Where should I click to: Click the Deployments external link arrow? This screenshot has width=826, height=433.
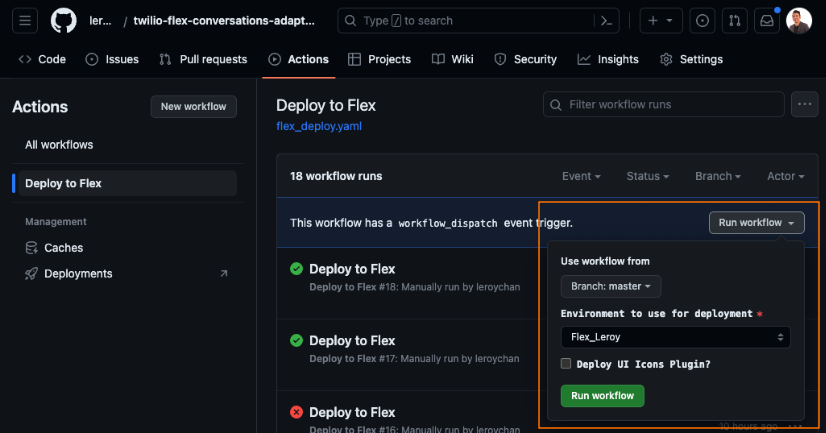[x=224, y=273]
